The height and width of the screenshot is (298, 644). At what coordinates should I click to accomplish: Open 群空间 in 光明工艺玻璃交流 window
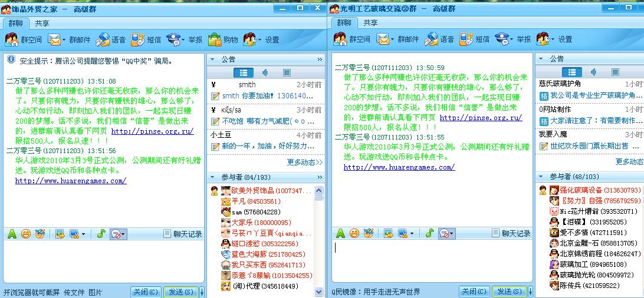pyautogui.click(x=352, y=39)
